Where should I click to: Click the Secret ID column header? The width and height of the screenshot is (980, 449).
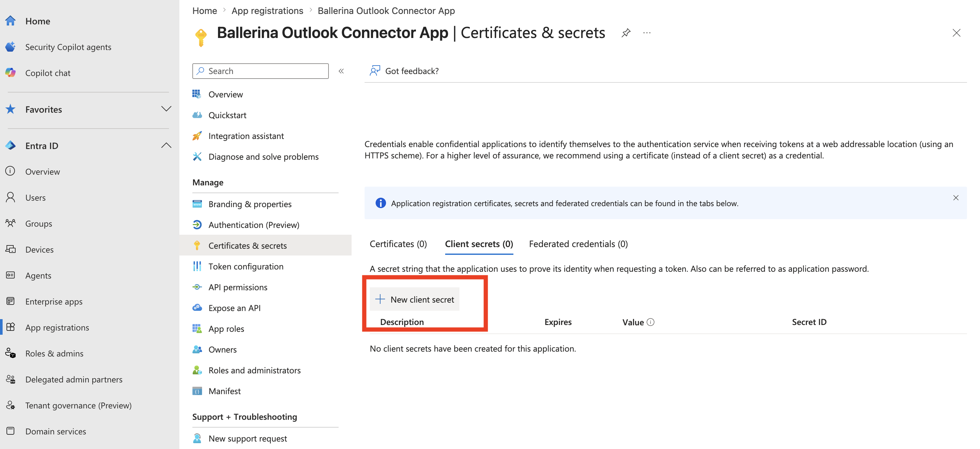point(809,322)
